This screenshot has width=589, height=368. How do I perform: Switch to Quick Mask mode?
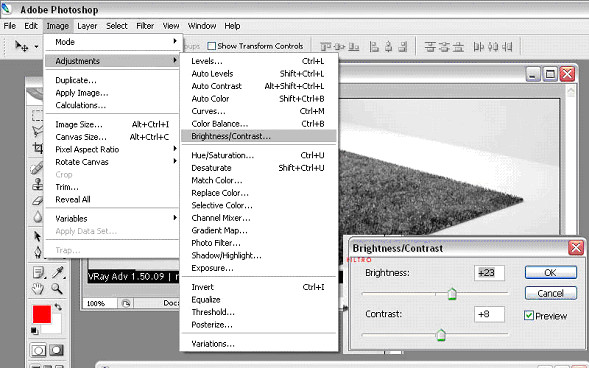[56, 350]
